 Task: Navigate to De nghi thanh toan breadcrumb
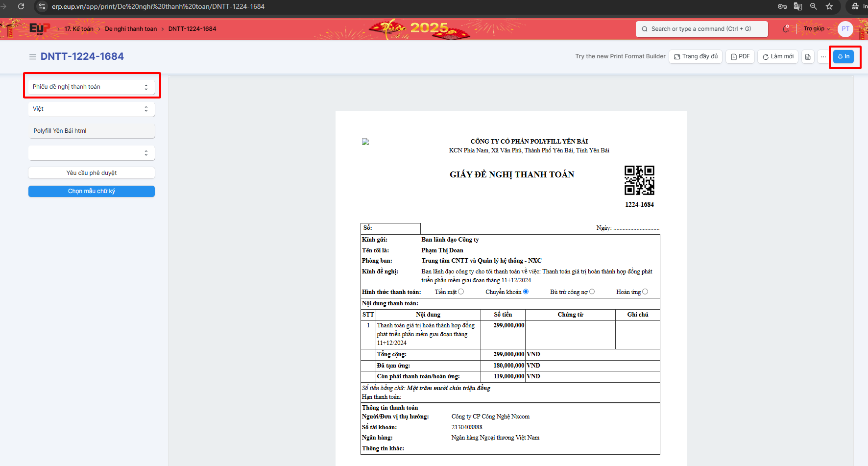tap(131, 29)
